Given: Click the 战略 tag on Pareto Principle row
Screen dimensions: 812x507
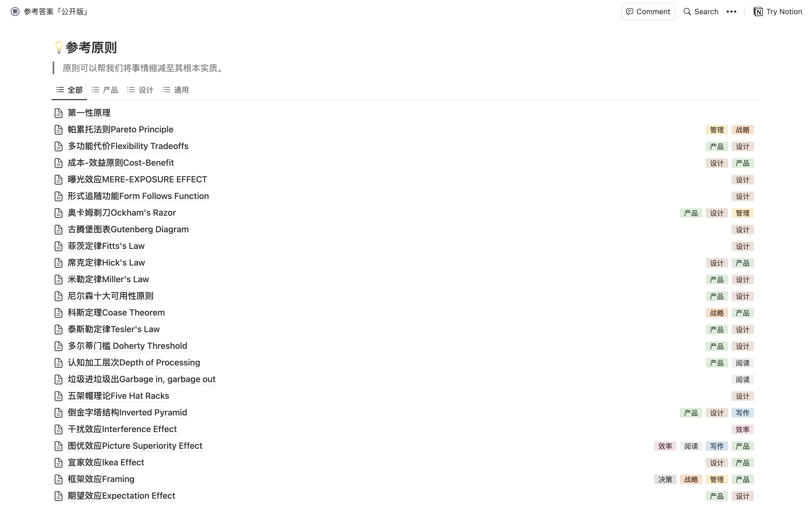Looking at the screenshot, I should pyautogui.click(x=742, y=130).
